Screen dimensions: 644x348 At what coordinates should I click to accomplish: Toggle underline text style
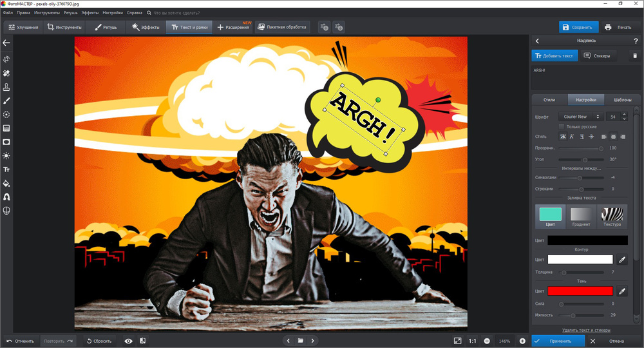pos(582,137)
